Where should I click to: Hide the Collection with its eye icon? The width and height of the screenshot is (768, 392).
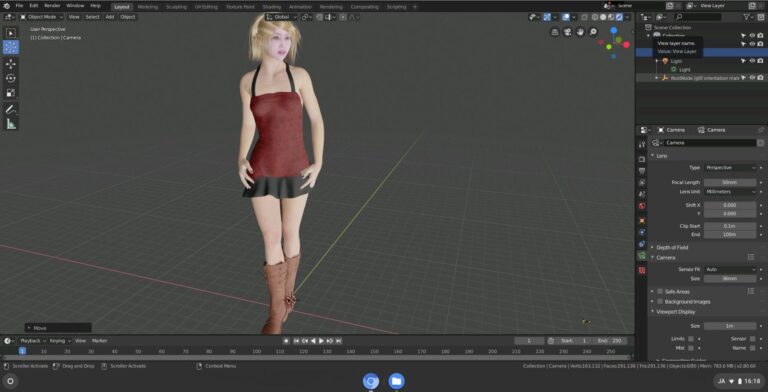point(752,36)
